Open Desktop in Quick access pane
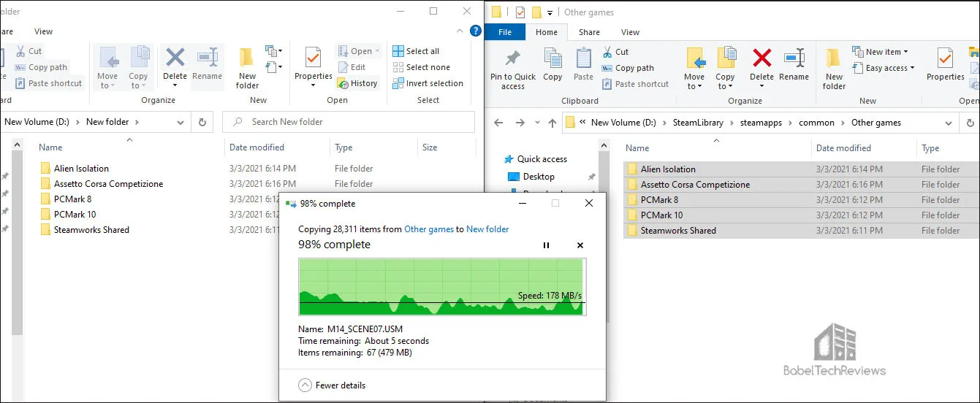 click(539, 177)
